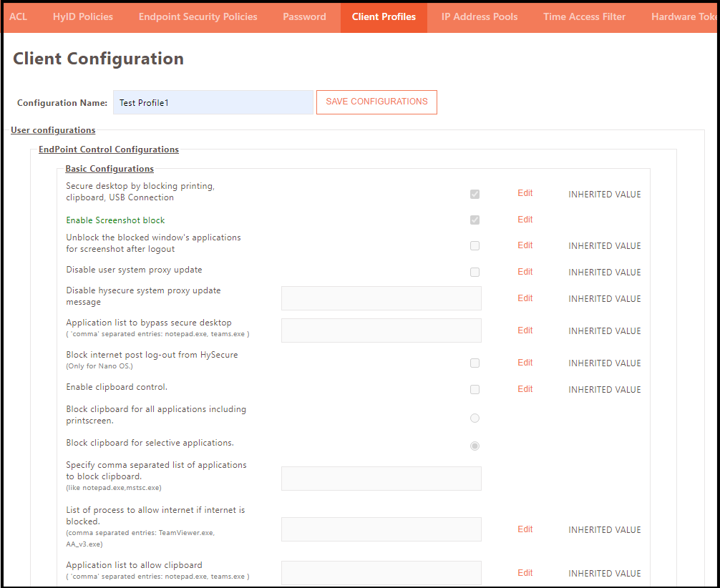Toggle unblock blocked applications after logout checkbox
This screenshot has width=720, height=588.
pyautogui.click(x=475, y=245)
